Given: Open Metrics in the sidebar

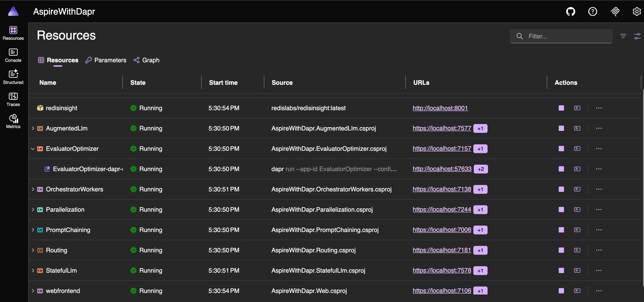Looking at the screenshot, I should pos(13,122).
